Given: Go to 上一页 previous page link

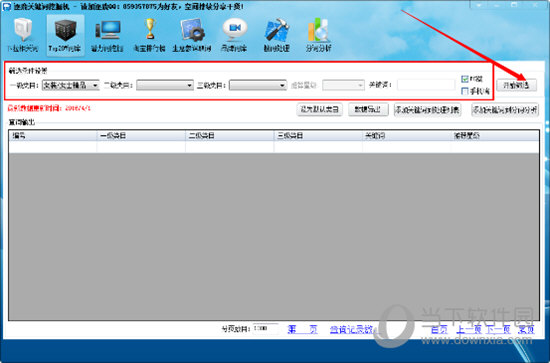Looking at the screenshot, I should pos(469,329).
